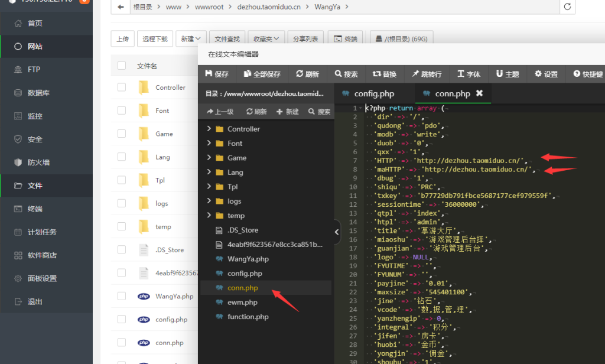
Task: Open the 主题 (Theme) selector in the editor
Action: (x=507, y=73)
